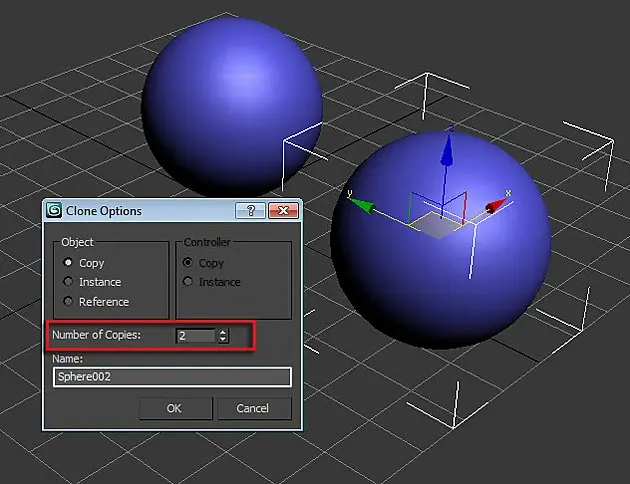The width and height of the screenshot is (630, 484).
Task: Open help with the question mark button
Action: [250, 210]
